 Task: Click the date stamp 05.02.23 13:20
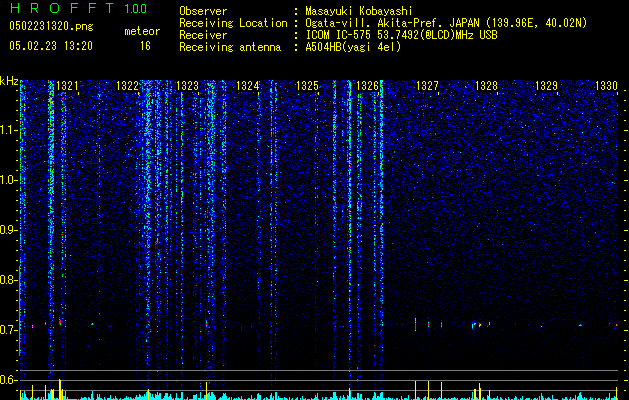51,46
